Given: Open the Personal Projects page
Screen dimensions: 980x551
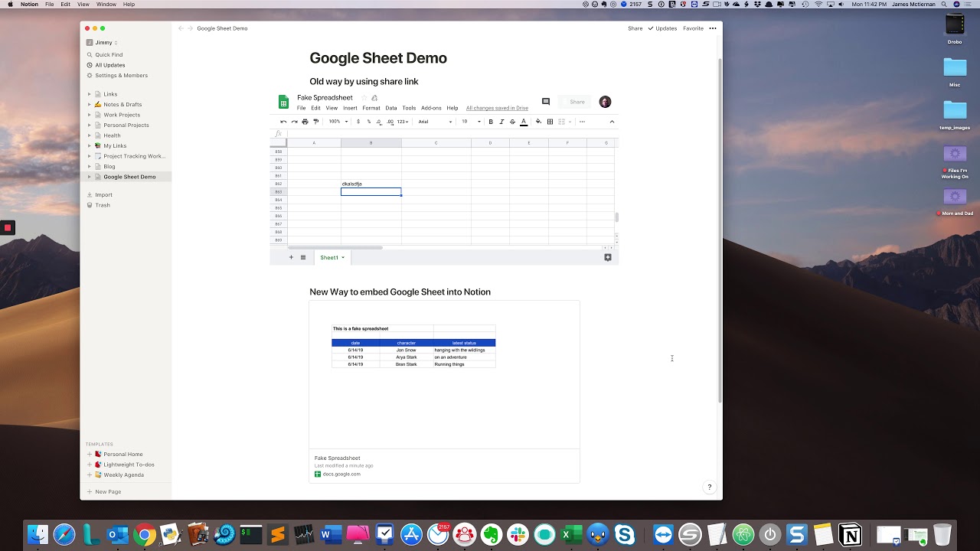Looking at the screenshot, I should click(x=126, y=125).
